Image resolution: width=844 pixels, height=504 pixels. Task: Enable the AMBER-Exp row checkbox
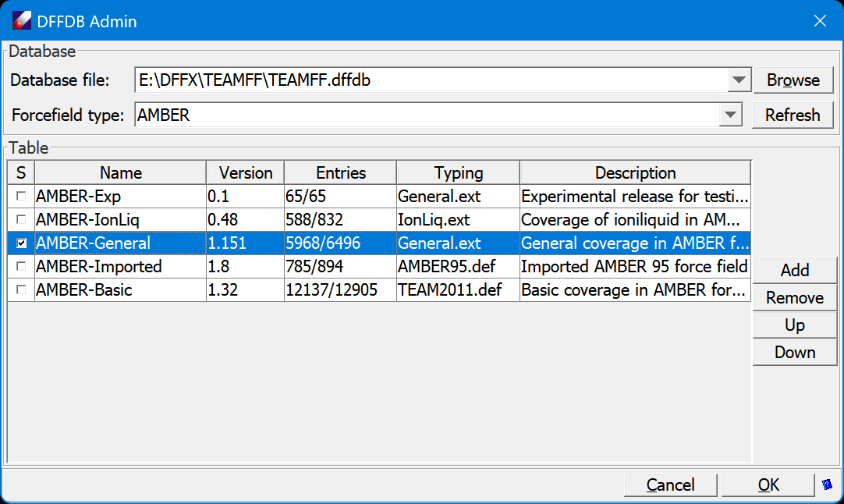click(x=21, y=197)
